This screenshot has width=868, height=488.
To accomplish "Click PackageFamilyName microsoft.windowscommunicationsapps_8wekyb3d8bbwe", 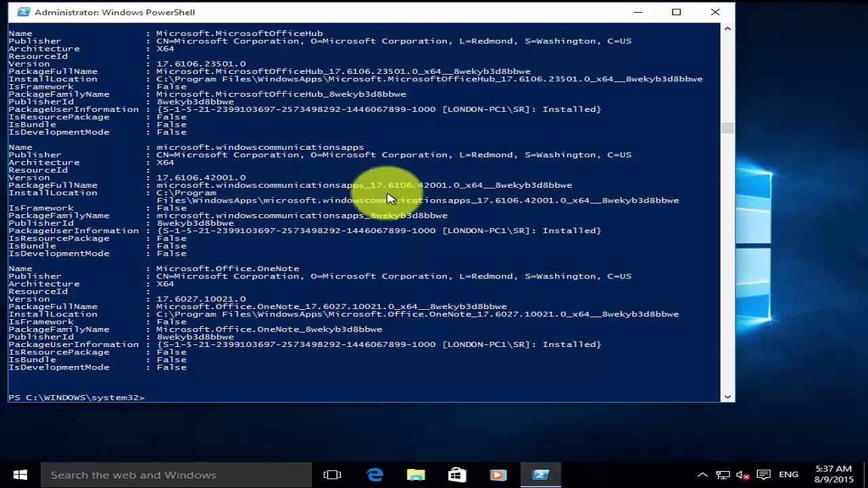I will coord(302,216).
